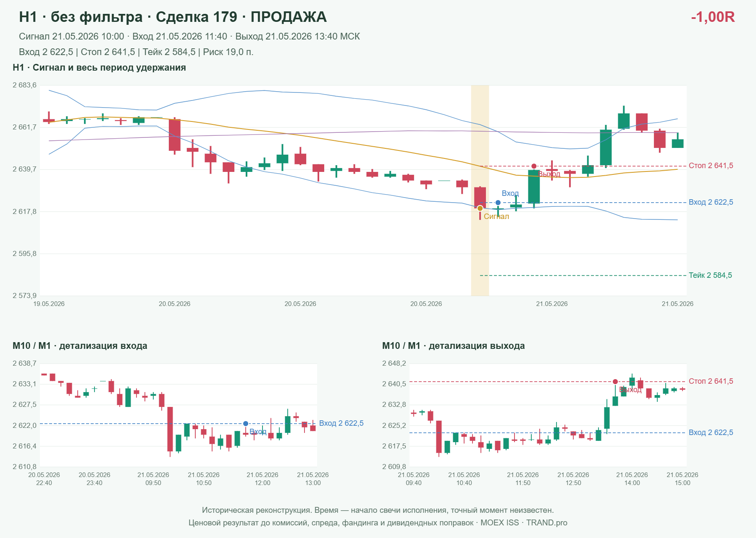The height and width of the screenshot is (538, 756).
Task: Click the '21.05.2026 09:40' time axis label
Action: pyautogui.click(x=414, y=479)
